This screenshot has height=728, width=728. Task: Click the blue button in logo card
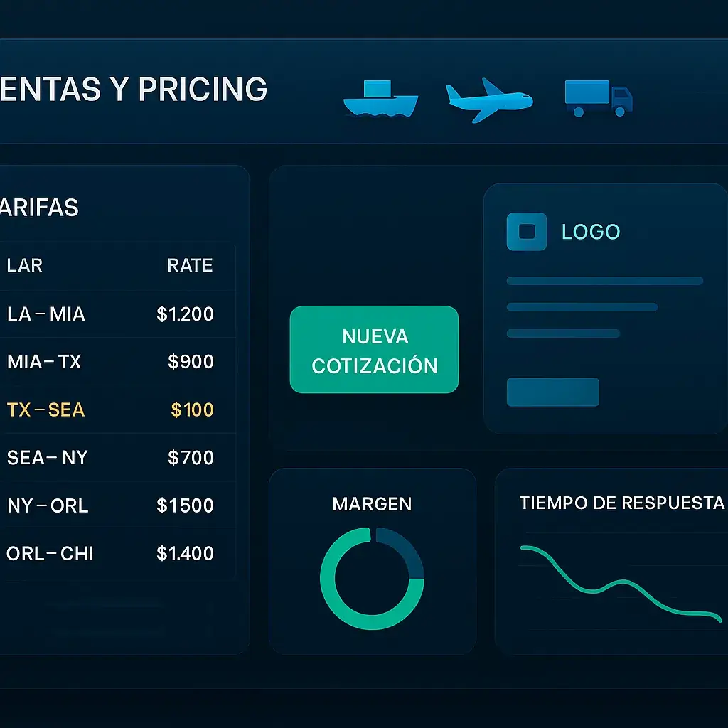(552, 392)
